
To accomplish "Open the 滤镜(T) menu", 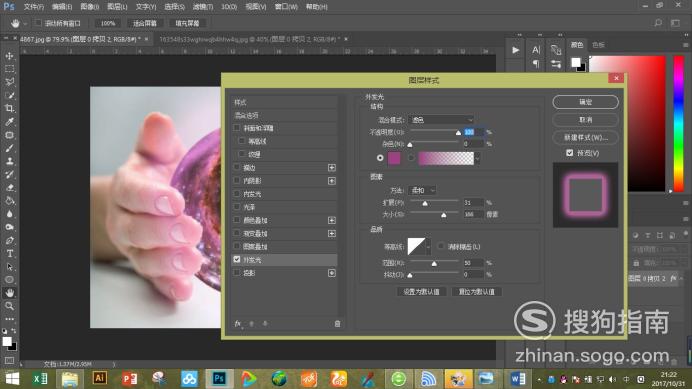I will tap(203, 7).
